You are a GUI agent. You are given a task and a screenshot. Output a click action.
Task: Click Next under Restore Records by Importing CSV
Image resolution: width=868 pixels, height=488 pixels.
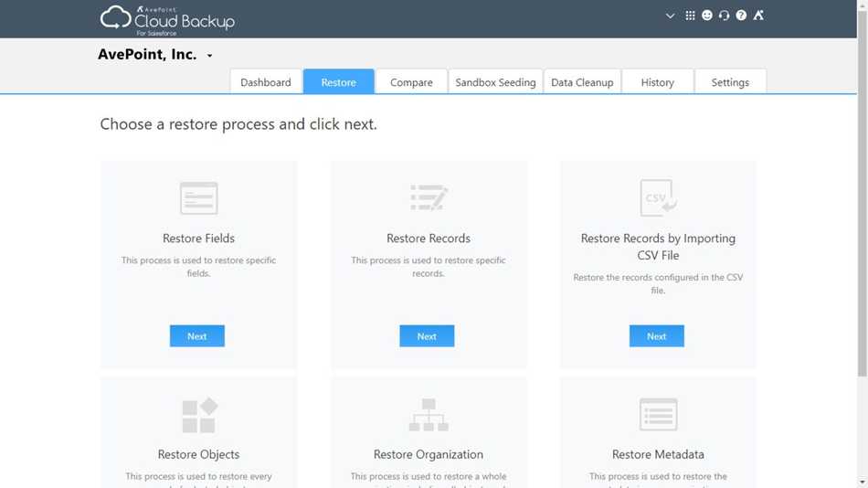pyautogui.click(x=657, y=336)
